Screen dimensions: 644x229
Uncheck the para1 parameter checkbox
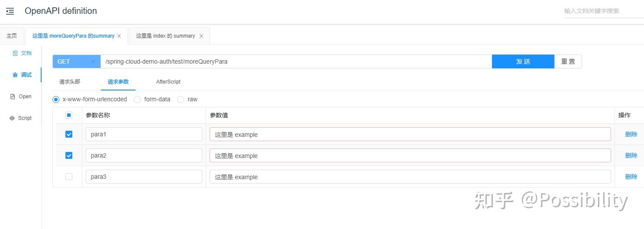point(69,134)
